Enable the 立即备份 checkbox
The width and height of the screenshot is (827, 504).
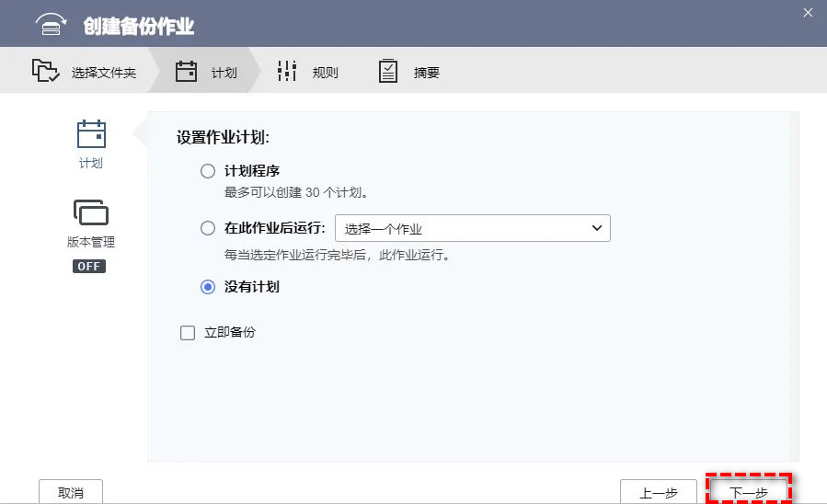coord(188,333)
